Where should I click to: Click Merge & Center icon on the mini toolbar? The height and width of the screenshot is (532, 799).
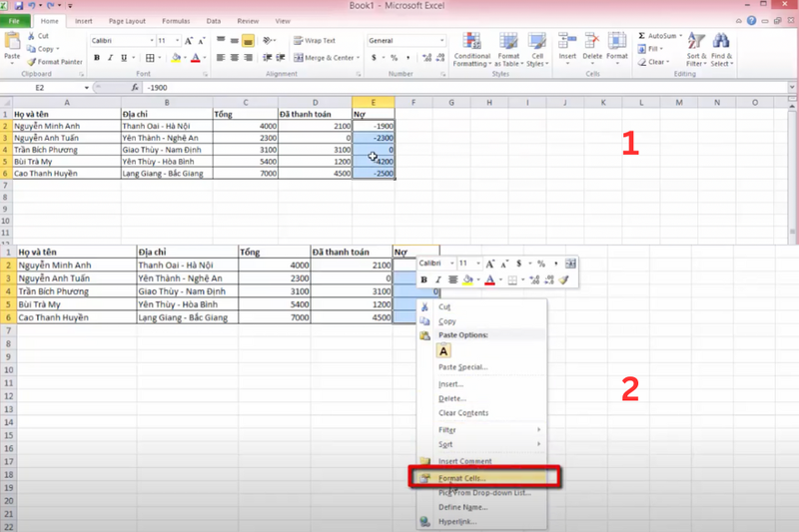pyautogui.click(x=570, y=264)
